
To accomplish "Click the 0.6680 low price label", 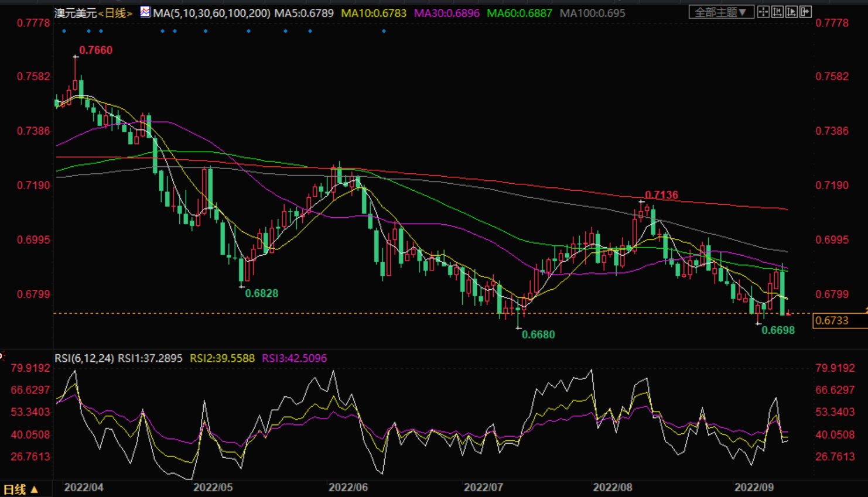I will [x=538, y=335].
